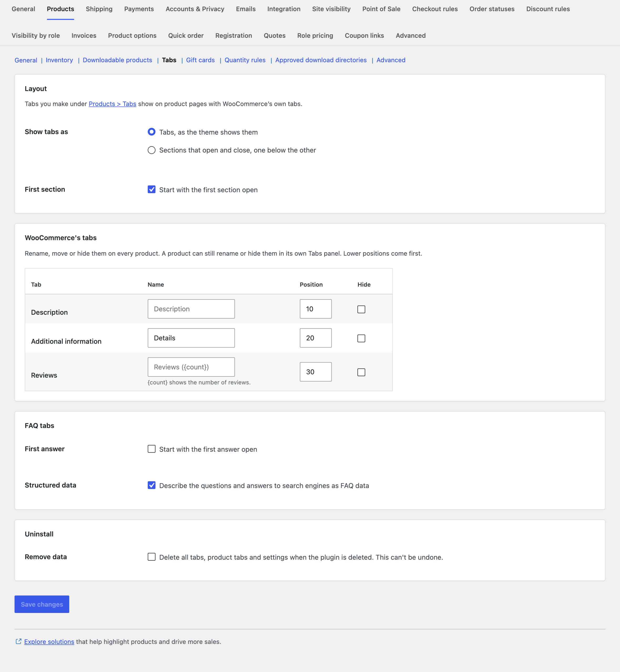Open Discount rules tab
Viewport: 620px width, 672px height.
pos(548,9)
